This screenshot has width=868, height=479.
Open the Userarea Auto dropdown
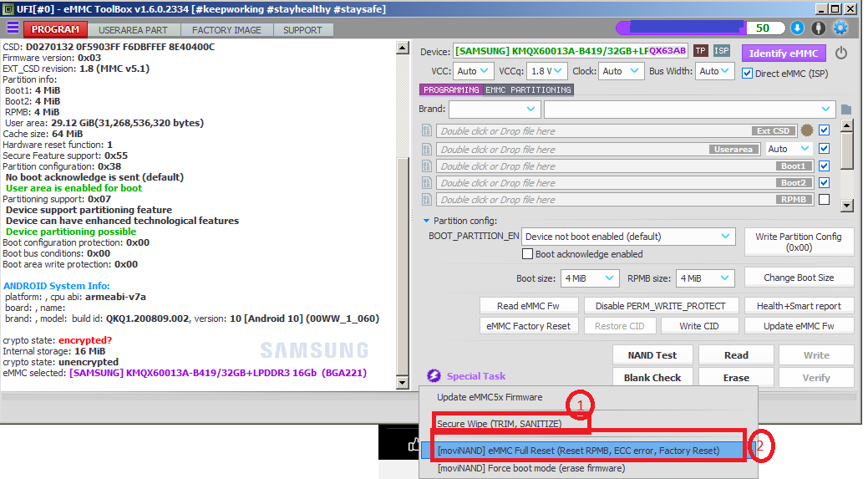[789, 149]
